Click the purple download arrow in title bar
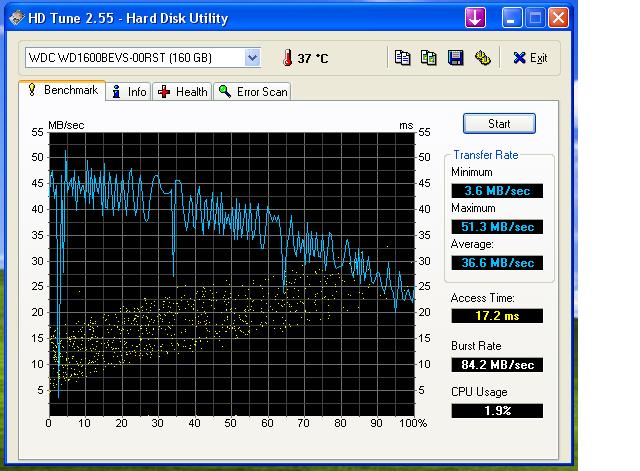The image size is (640, 471). pos(475,18)
